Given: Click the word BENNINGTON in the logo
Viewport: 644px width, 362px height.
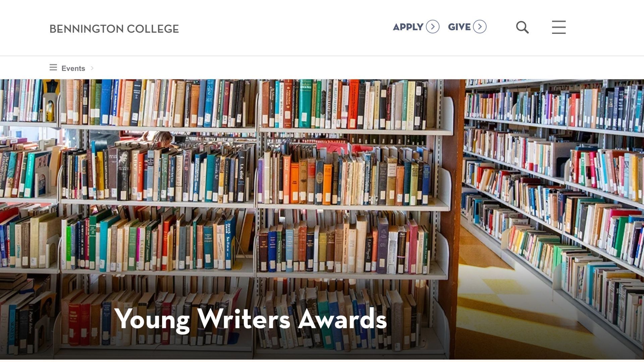Looking at the screenshot, I should click(87, 29).
